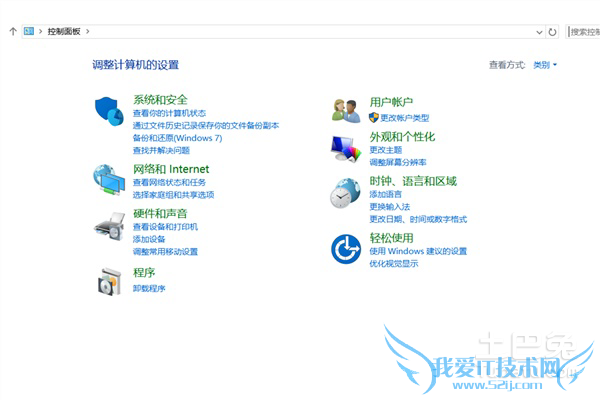Open the 时钟、语言和区域 category heading

click(413, 181)
